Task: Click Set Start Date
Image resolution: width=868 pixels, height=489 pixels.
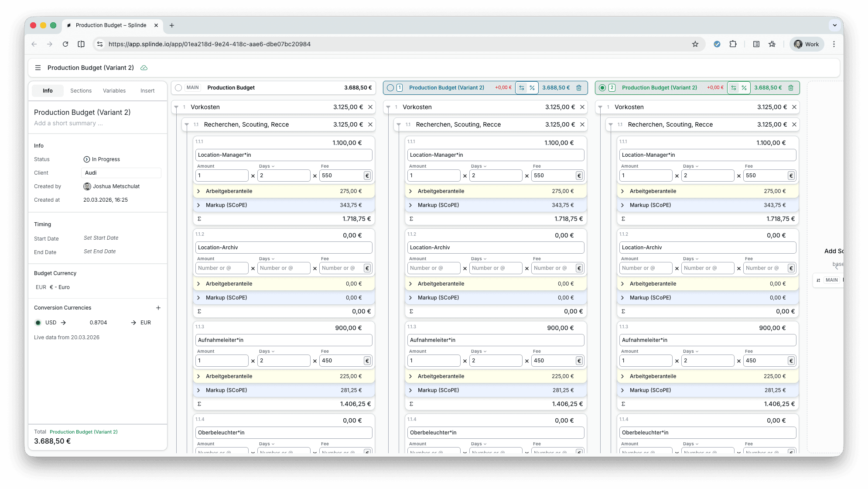Action: pyautogui.click(x=101, y=238)
